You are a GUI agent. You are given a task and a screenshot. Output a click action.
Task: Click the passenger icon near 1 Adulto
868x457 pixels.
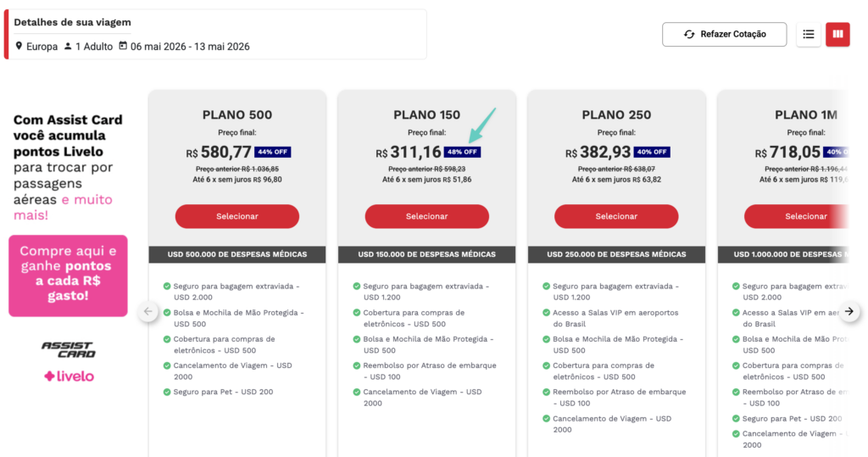pos(68,46)
